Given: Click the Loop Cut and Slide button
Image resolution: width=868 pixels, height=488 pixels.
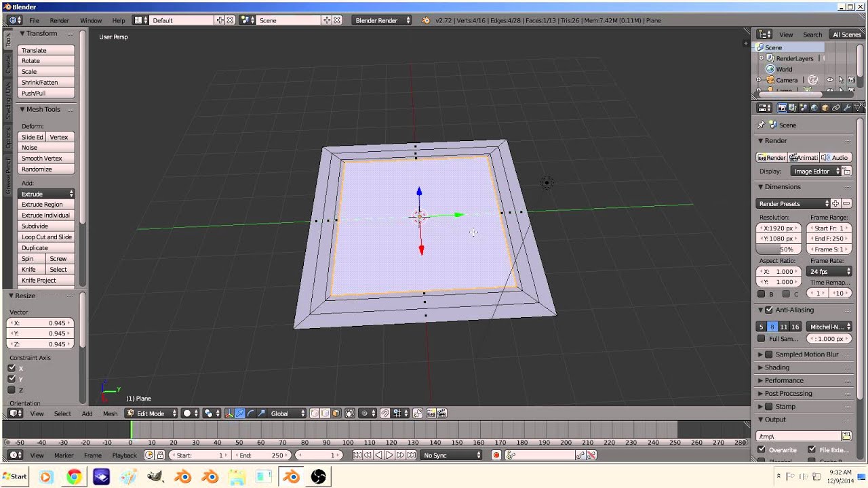Looking at the screenshot, I should point(46,237).
